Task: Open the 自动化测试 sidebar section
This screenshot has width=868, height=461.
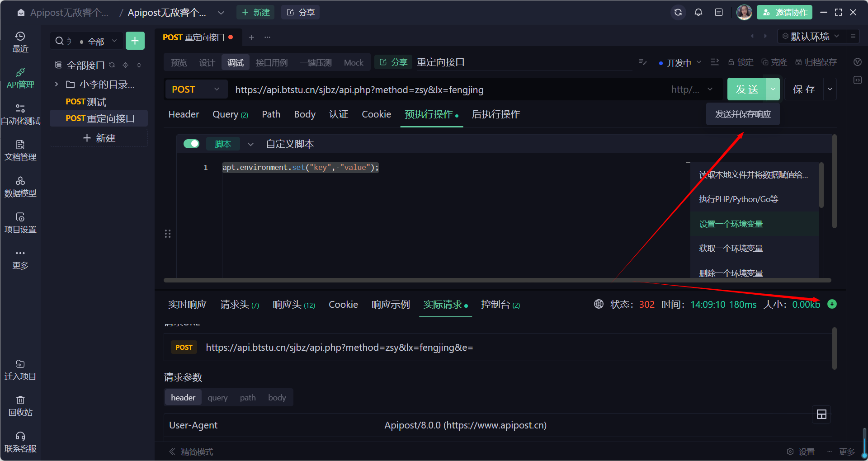Action: click(20, 114)
